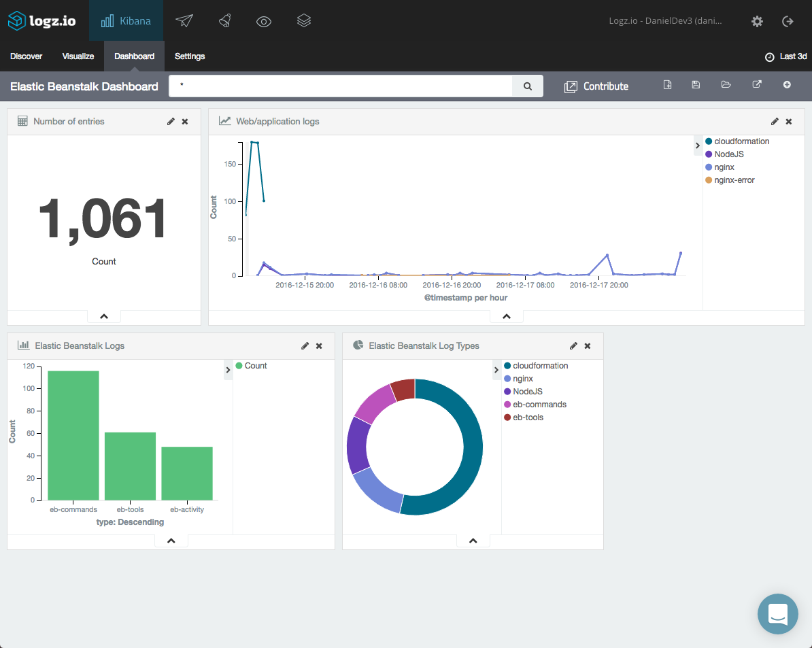Toggle nginx-error series in line chart legend
812x648 pixels.
tap(734, 180)
